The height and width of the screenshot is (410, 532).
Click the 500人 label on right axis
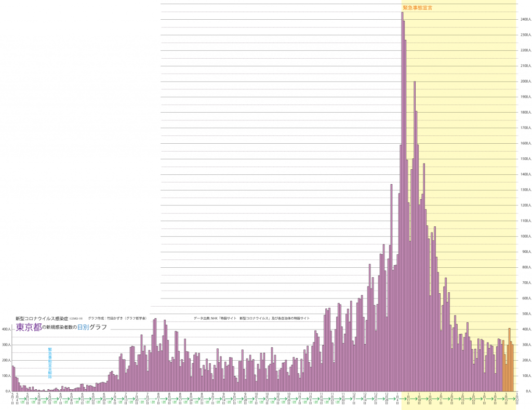click(x=525, y=313)
